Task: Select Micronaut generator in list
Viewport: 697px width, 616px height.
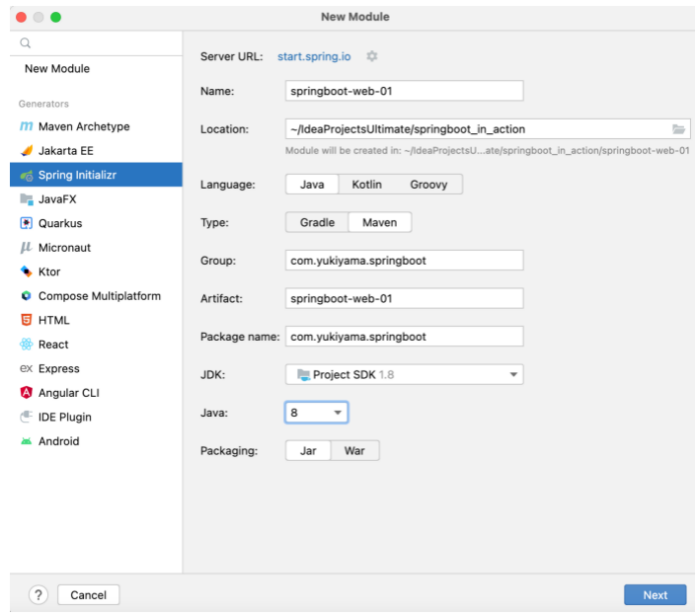Action: coord(96,248)
